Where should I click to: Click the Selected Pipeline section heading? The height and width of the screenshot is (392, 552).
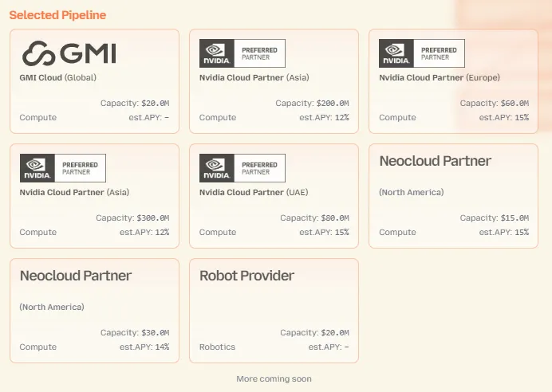coord(57,15)
